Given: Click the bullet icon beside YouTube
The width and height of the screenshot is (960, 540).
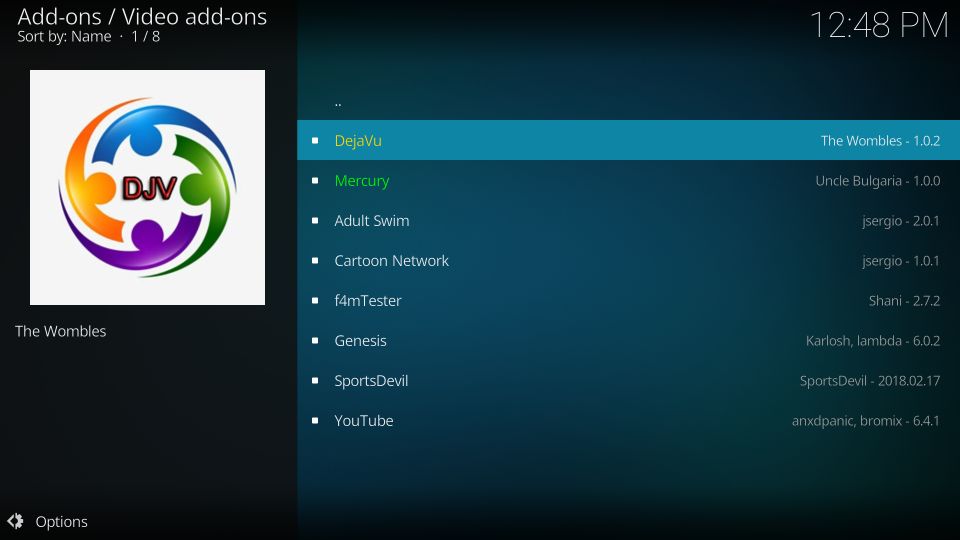Looking at the screenshot, I should coord(315,421).
